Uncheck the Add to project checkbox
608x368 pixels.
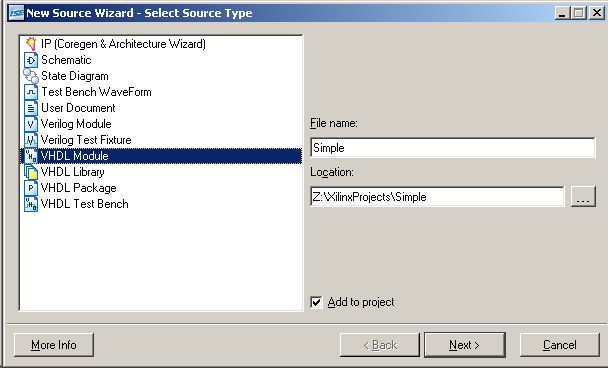[x=316, y=302]
